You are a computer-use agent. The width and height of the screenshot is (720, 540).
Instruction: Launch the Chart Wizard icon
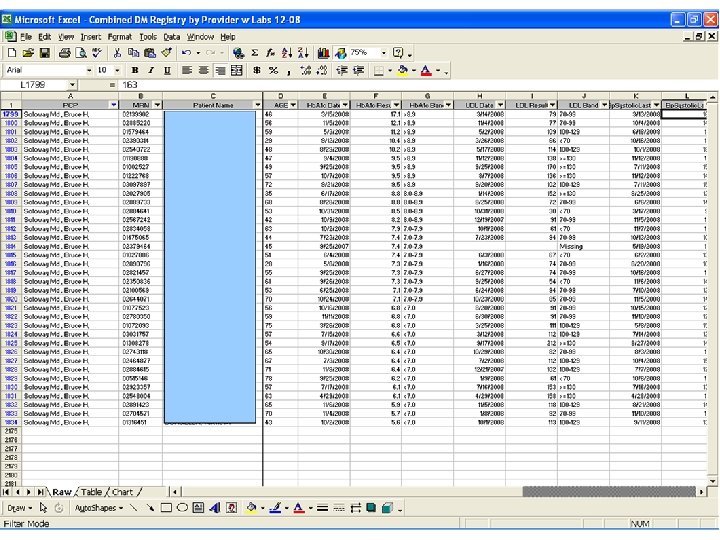point(323,53)
